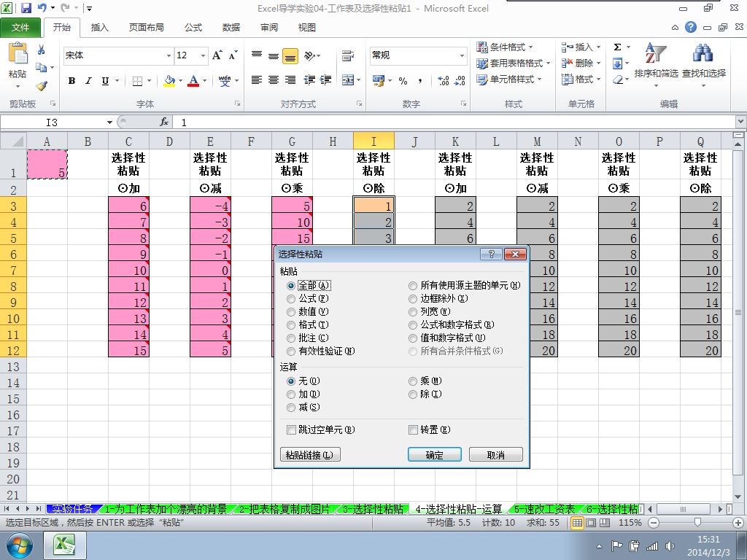Image resolution: width=747 pixels, height=560 pixels.
Task: Click the Format Painter brush icon
Action: click(x=42, y=86)
